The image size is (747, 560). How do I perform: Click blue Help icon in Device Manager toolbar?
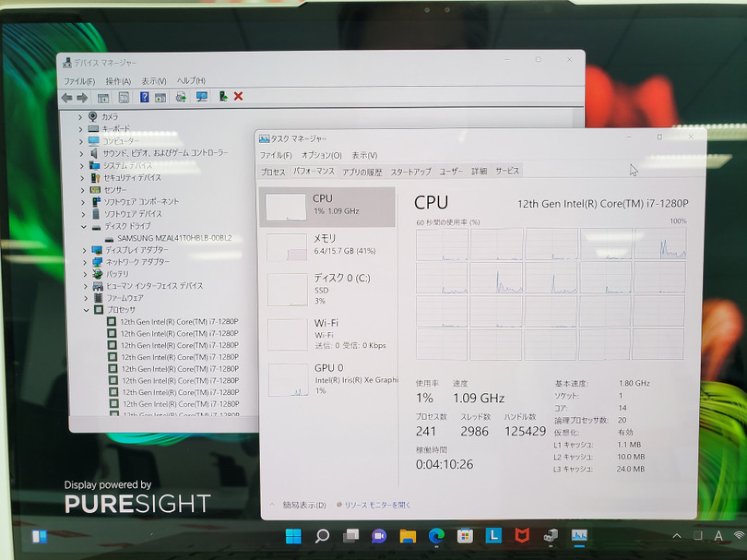(145, 97)
